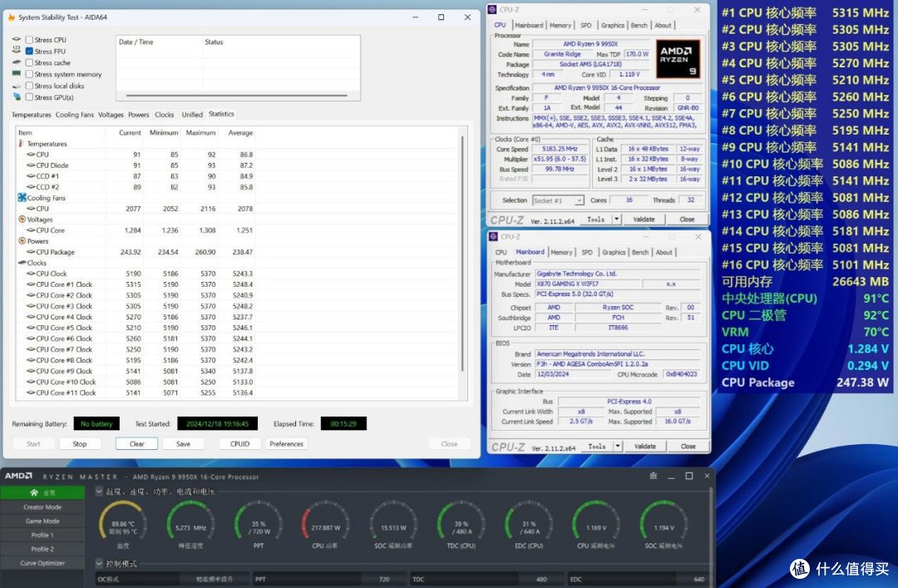This screenshot has height=588, width=898.
Task: Open the Memory tab in top CPU-Z window
Action: click(x=560, y=25)
